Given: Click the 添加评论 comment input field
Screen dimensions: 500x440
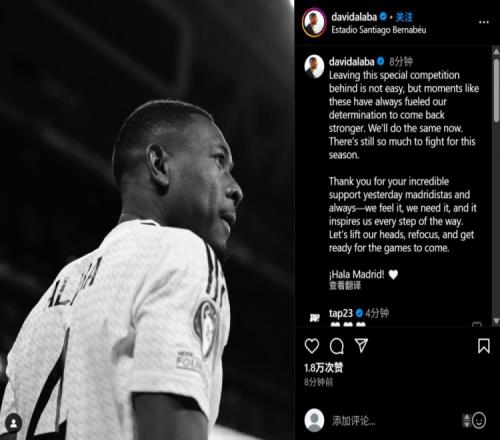Looking at the screenshot, I should tap(393, 421).
